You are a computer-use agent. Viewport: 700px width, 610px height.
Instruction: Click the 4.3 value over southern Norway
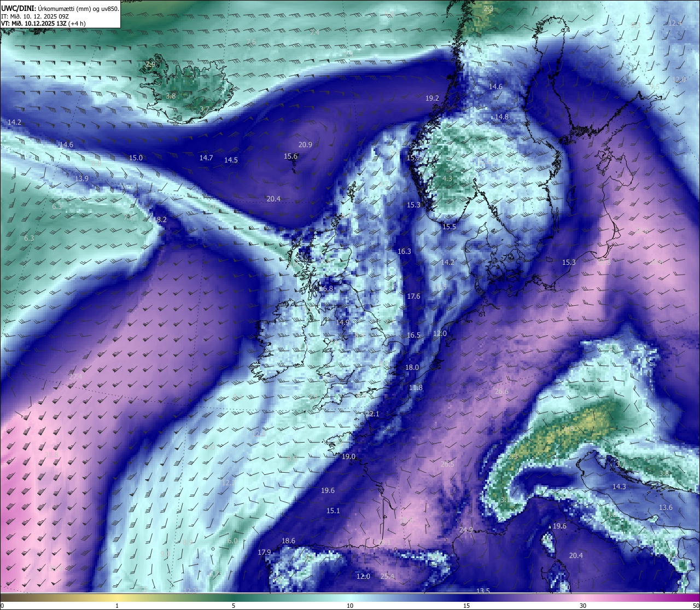[447, 179]
